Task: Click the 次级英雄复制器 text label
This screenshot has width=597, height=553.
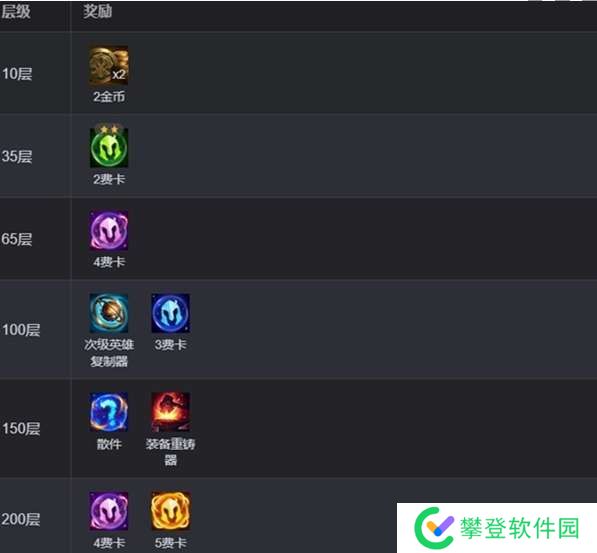Action: pos(109,353)
